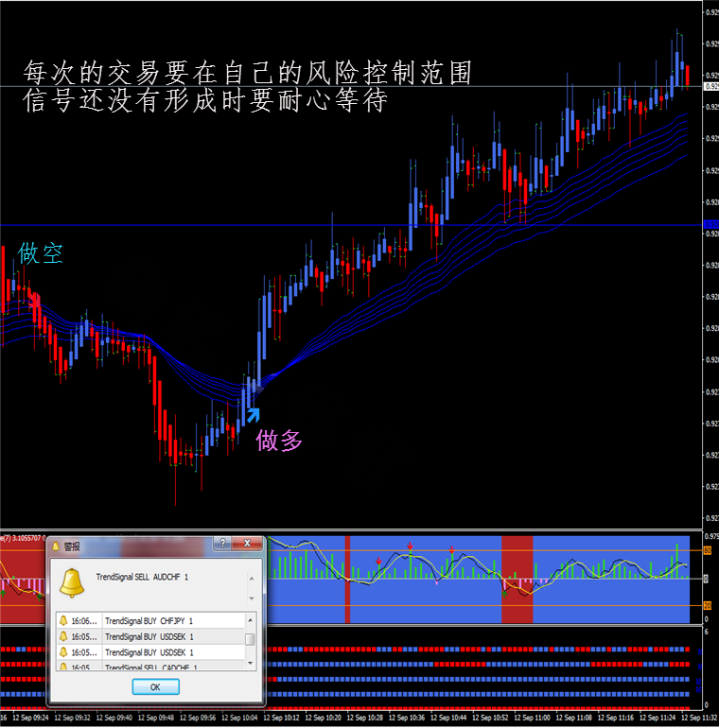719x728 pixels.
Task: Click message box scroll-down arrow beside AUDCHF text
Action: coord(252,598)
